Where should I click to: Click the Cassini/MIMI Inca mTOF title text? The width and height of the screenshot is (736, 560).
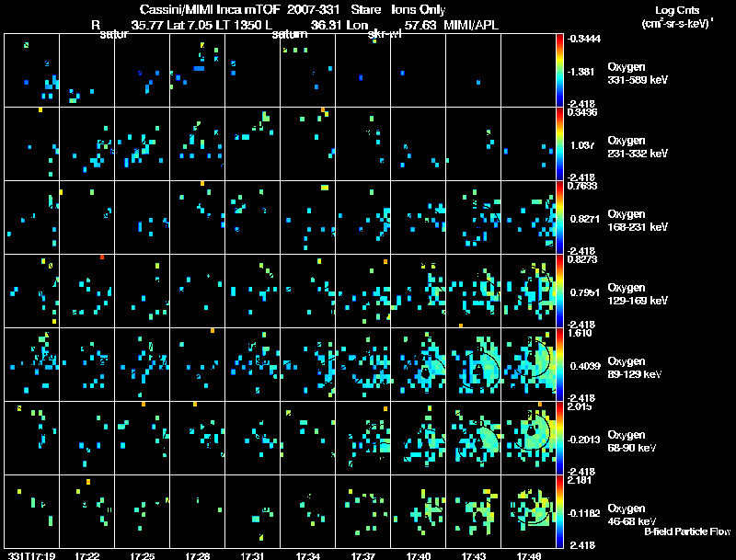210,10
